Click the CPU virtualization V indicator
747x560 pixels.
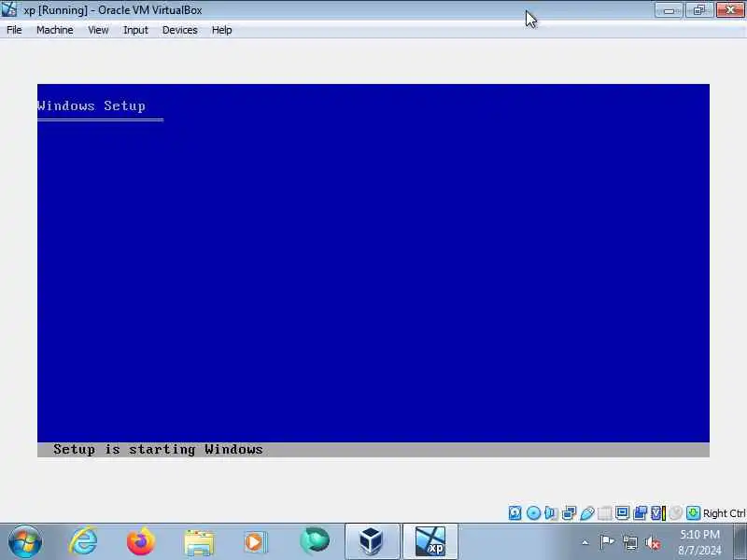658,512
